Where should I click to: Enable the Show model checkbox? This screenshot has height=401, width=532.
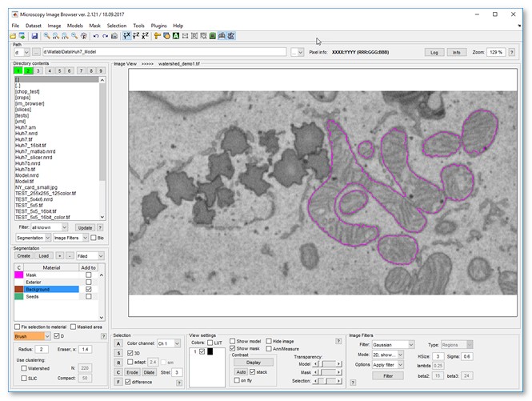click(233, 341)
